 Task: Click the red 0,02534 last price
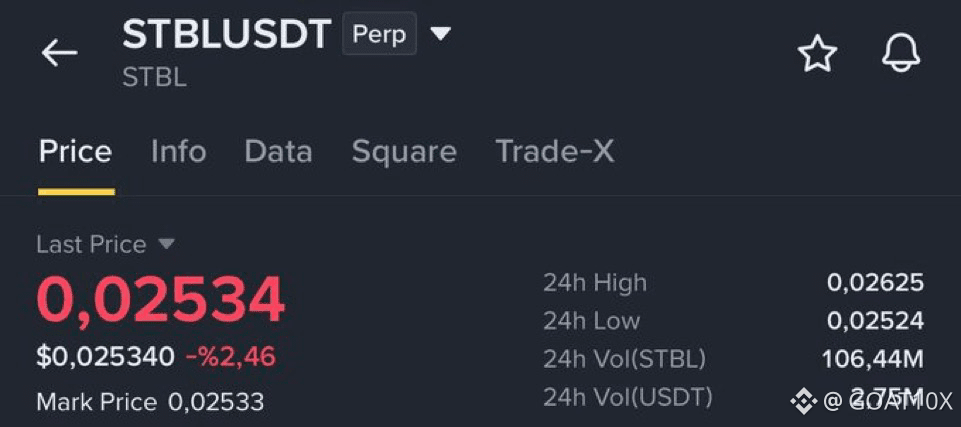(x=161, y=301)
